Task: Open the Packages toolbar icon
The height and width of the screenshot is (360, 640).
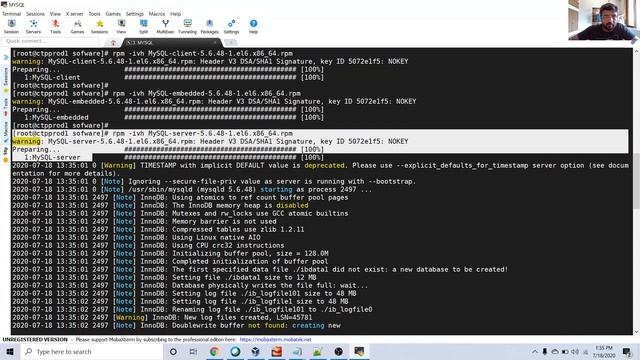Action: click(x=209, y=27)
